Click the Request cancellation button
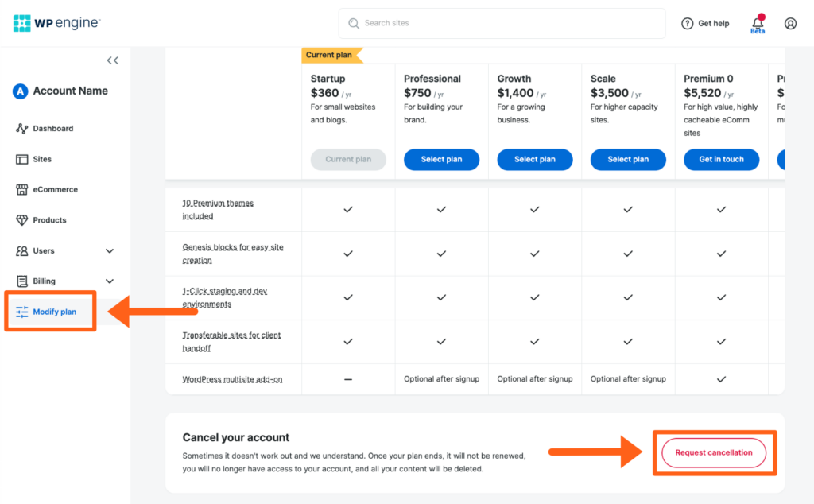Viewport: 814px width, 504px height. pyautogui.click(x=713, y=453)
